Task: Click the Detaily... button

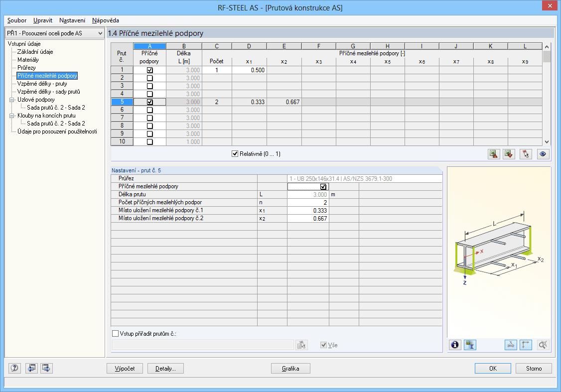Action: tap(165, 369)
